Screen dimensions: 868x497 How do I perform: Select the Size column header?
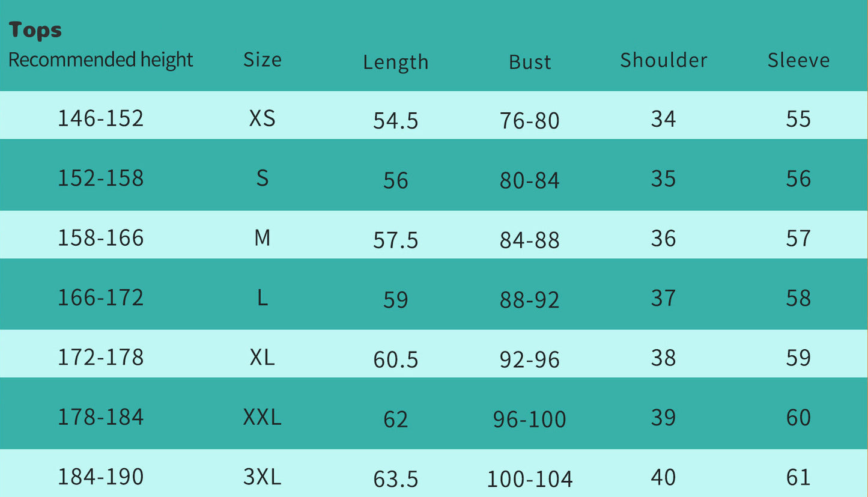point(262,59)
